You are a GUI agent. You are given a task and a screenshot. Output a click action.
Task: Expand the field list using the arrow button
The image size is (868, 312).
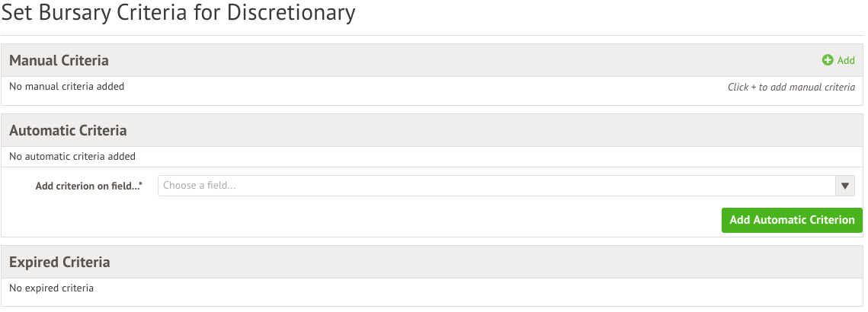845,186
